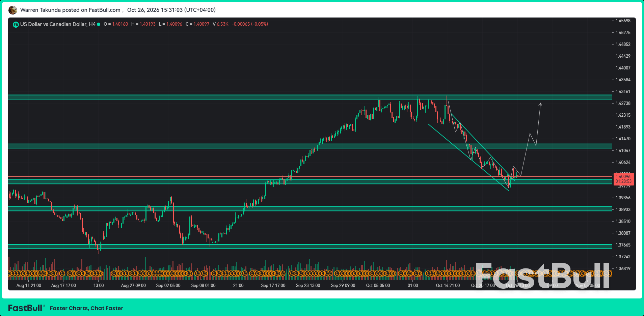Screen dimensions: 644x316
Task: Click Warren Takunda's profile avatar
Action: 13,10
